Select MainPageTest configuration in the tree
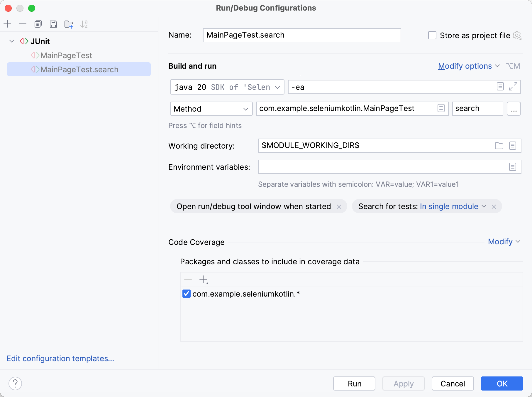This screenshot has width=532, height=397. pos(66,55)
